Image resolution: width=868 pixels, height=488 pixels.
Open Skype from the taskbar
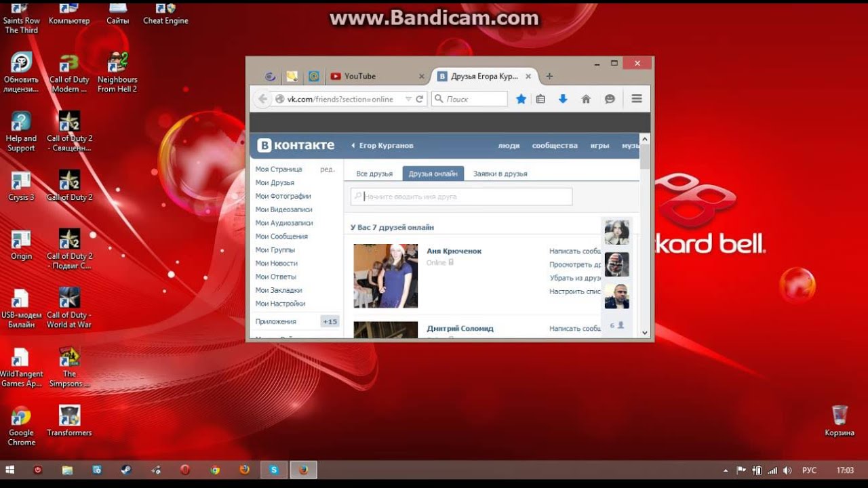(274, 470)
